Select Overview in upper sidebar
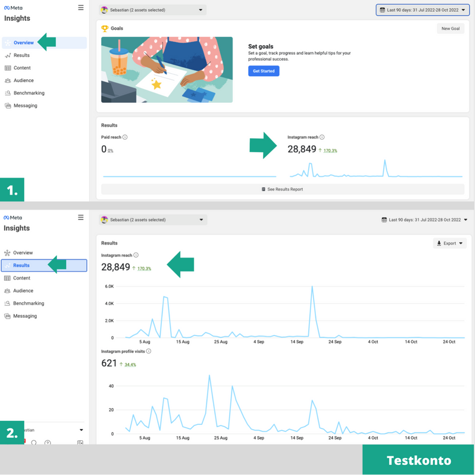Screen dimensions: 476x476 point(45,43)
